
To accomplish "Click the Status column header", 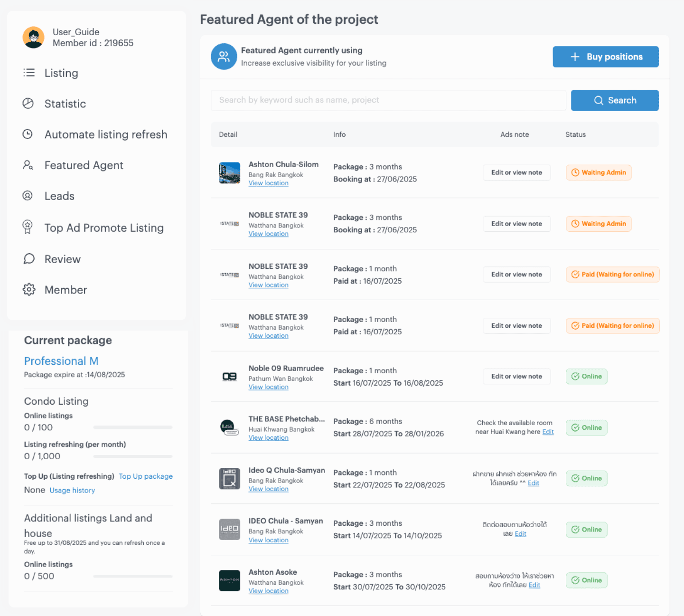I will pos(575,134).
